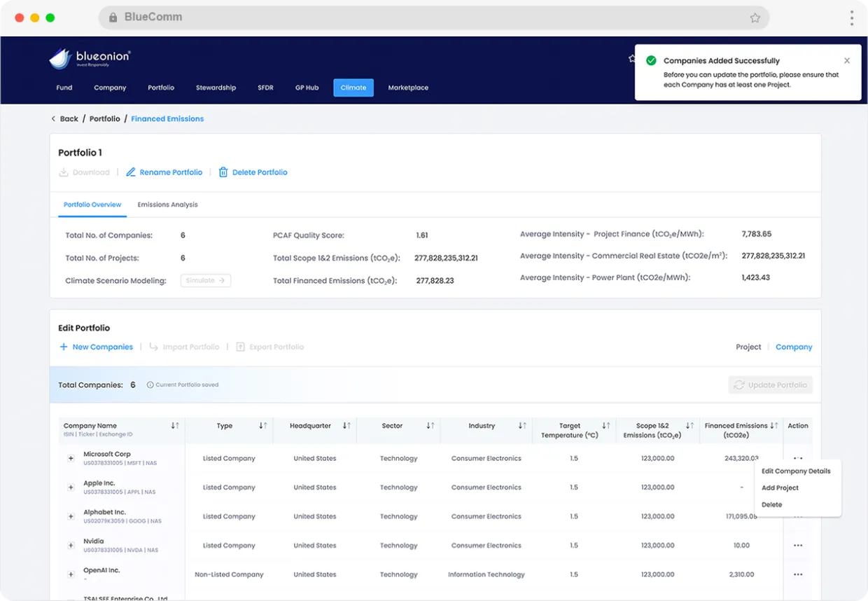Click the Back breadcrumb link
868x601 pixels.
69,118
